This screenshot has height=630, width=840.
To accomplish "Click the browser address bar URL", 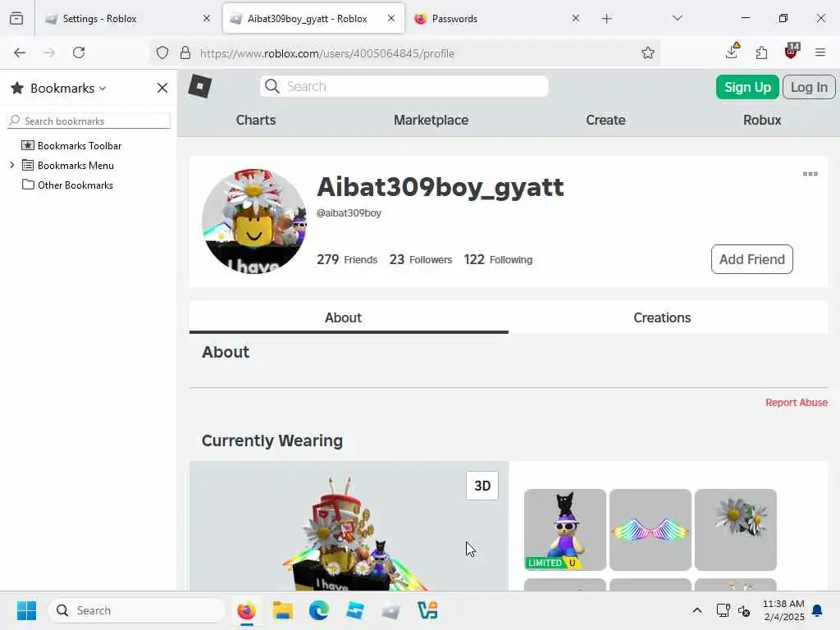I will point(326,53).
